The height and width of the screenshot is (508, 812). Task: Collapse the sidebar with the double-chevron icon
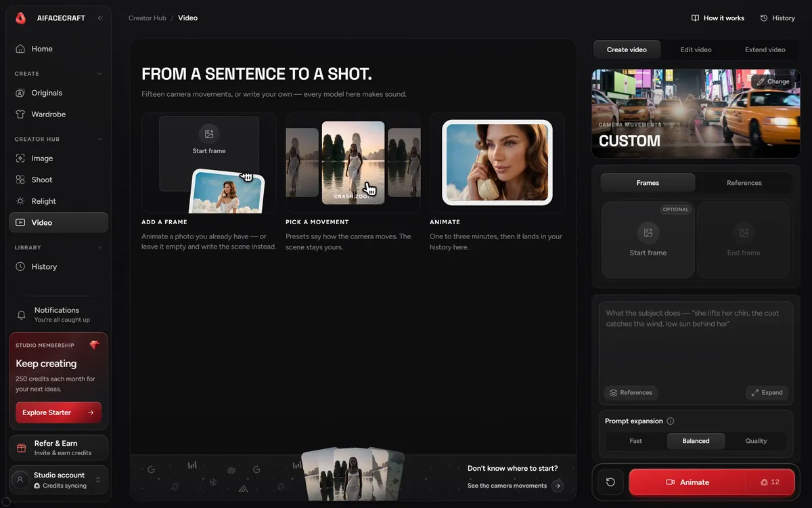(100, 18)
